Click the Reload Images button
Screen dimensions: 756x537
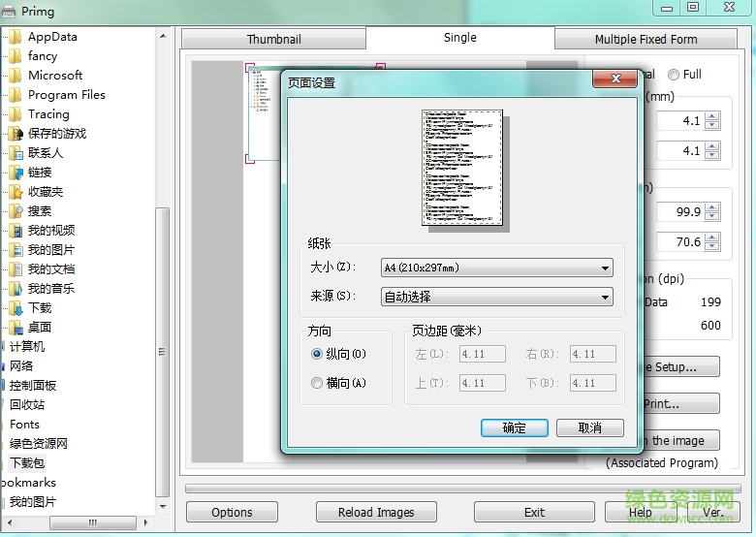376,512
